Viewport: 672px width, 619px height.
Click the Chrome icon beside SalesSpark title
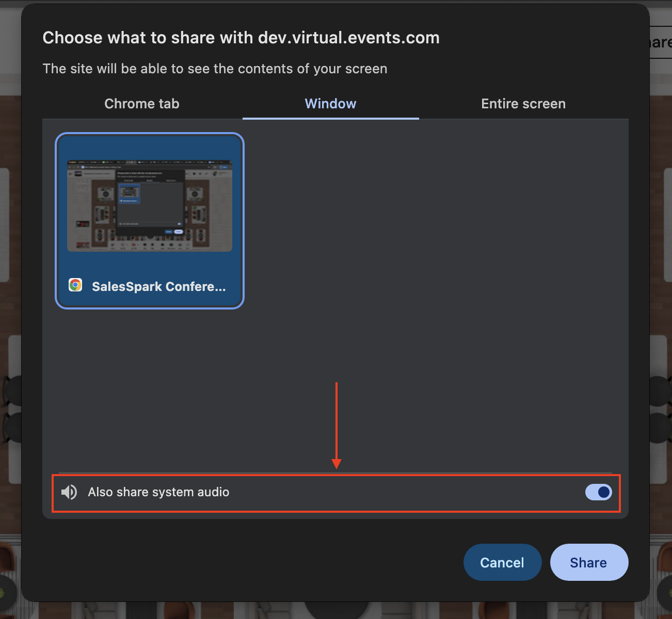75,285
